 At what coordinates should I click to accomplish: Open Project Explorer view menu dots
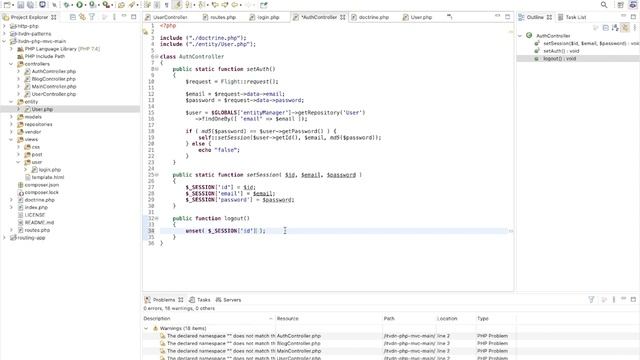pyautogui.click(x=114, y=17)
